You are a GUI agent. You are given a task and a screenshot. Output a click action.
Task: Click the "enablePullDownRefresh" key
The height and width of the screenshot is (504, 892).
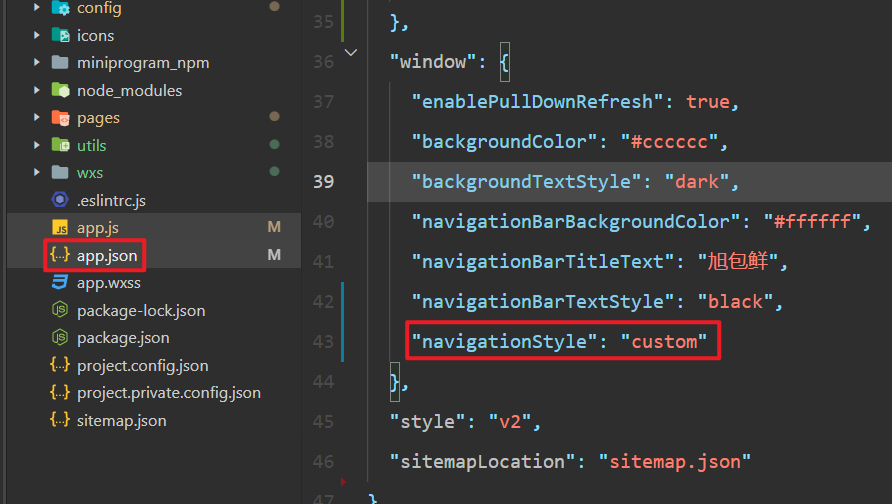[538, 102]
